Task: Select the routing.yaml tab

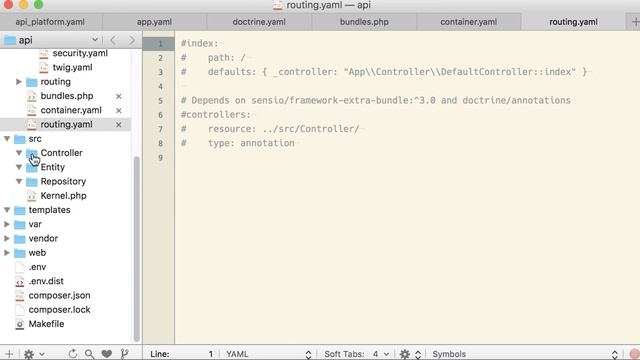Action: pos(573,22)
